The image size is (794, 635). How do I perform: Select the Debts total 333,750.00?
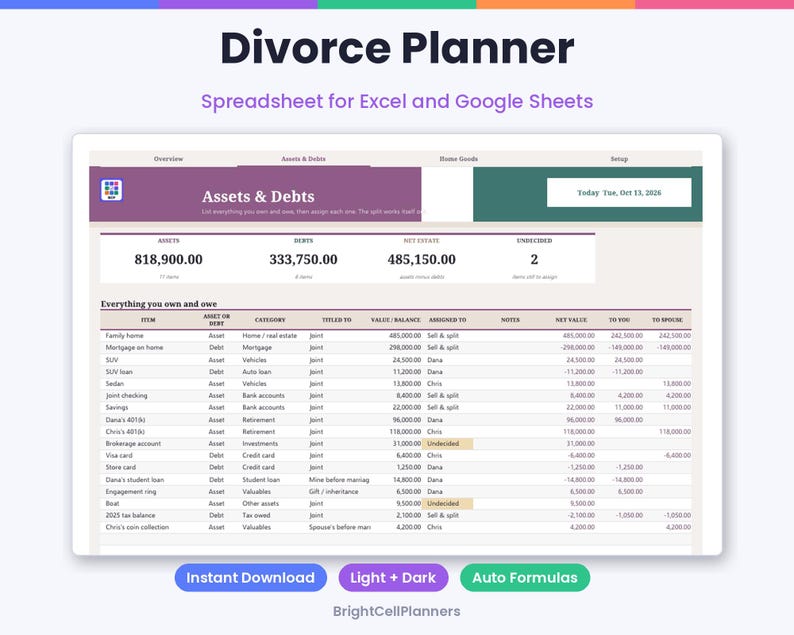303,259
